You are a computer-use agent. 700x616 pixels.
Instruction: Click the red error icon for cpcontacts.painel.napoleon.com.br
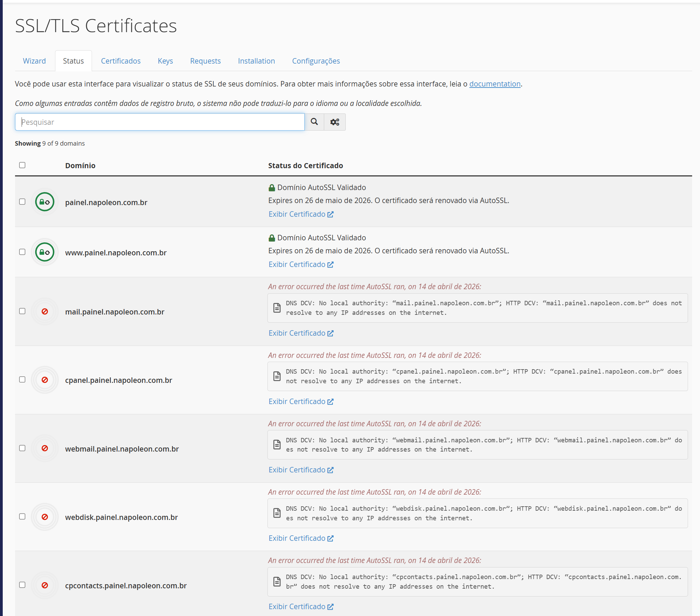tap(45, 585)
